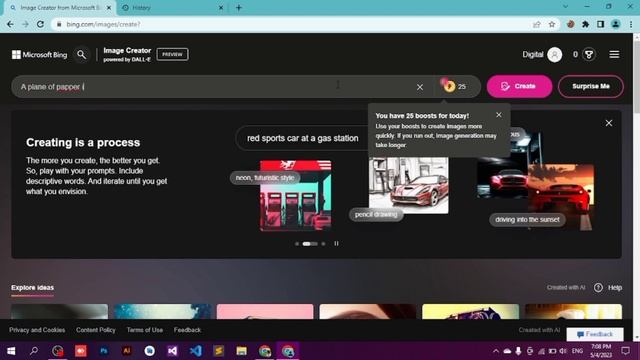
Task: Open the Terms of Use link
Action: pyautogui.click(x=144, y=330)
